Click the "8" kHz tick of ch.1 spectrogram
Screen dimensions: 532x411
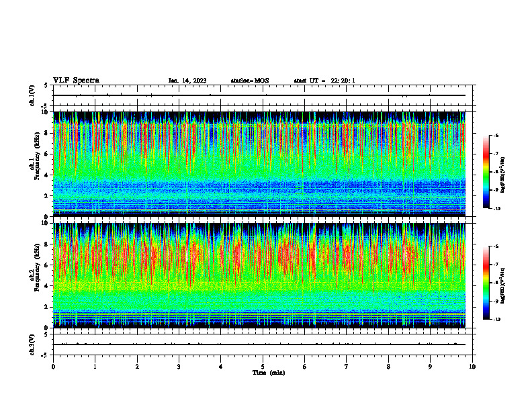pos(47,133)
